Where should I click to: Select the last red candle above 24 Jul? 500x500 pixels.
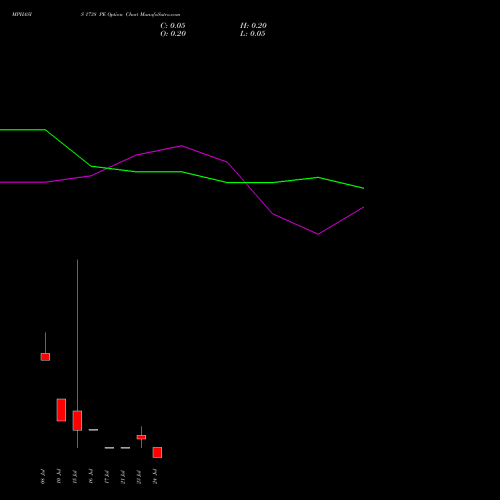tap(157, 452)
